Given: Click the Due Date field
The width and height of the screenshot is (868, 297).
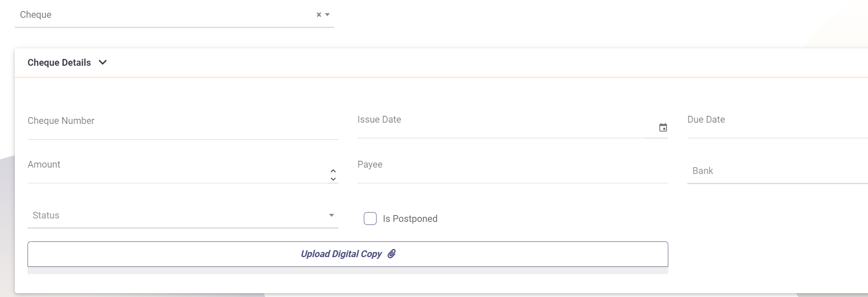Looking at the screenshot, I should click(777, 126).
